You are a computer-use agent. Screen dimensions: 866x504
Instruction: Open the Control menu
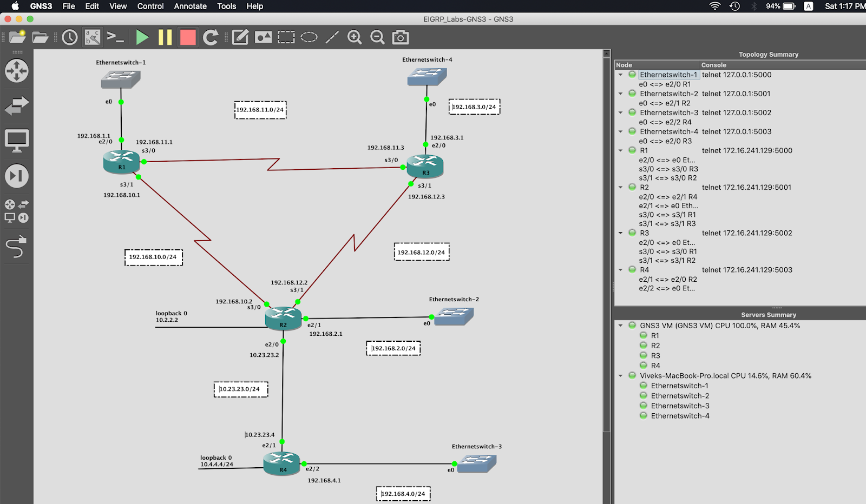coord(150,6)
